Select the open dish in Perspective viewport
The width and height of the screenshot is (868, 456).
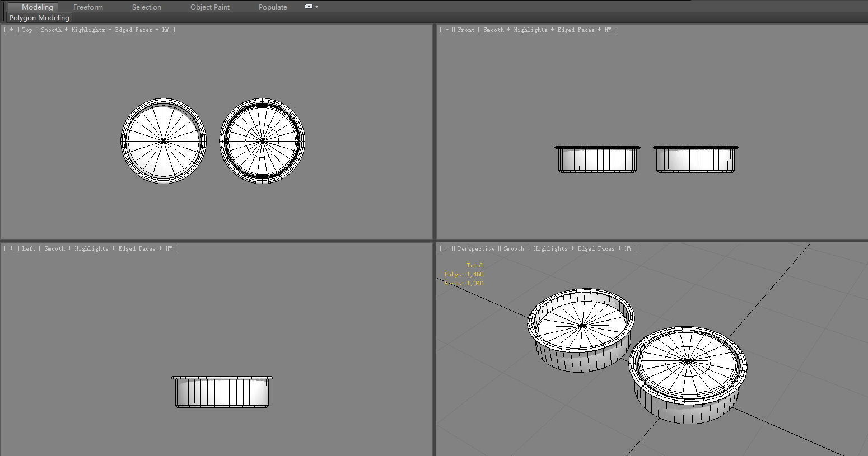click(581, 330)
